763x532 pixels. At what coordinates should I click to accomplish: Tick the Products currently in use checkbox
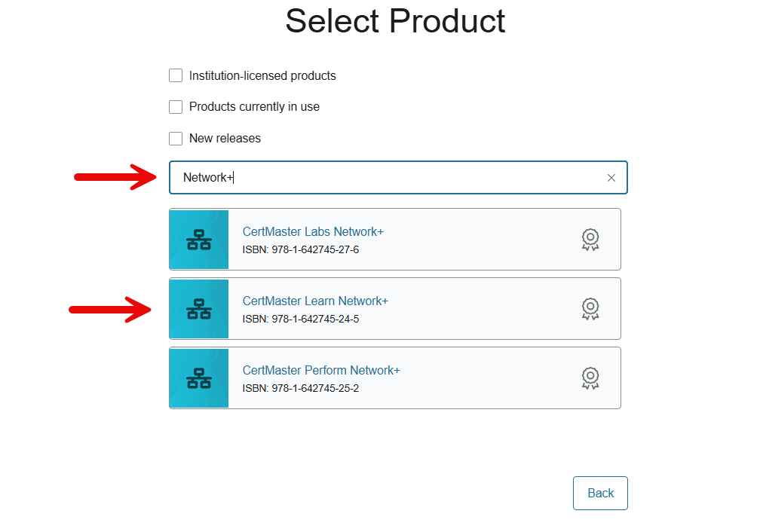[176, 107]
